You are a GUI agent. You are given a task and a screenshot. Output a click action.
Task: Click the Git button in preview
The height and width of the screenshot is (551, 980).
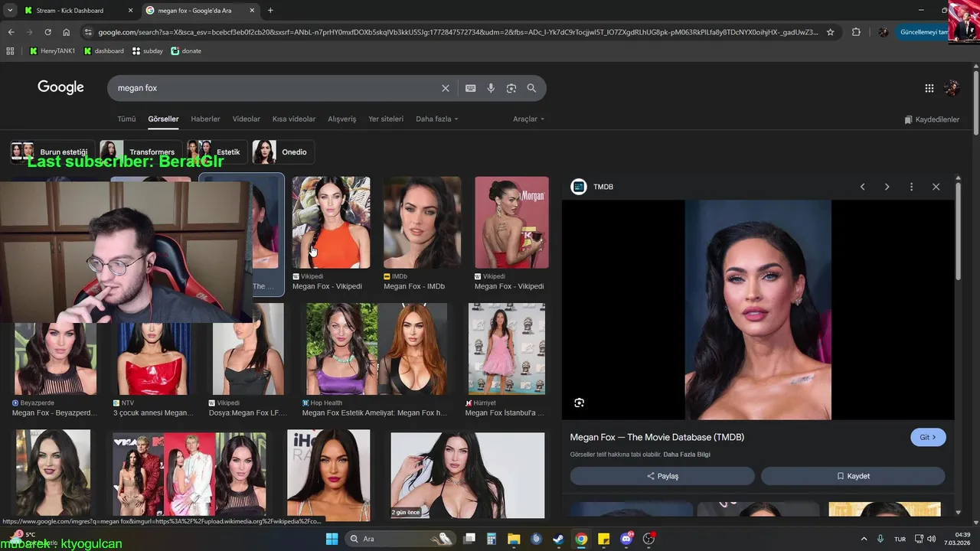[x=928, y=438]
